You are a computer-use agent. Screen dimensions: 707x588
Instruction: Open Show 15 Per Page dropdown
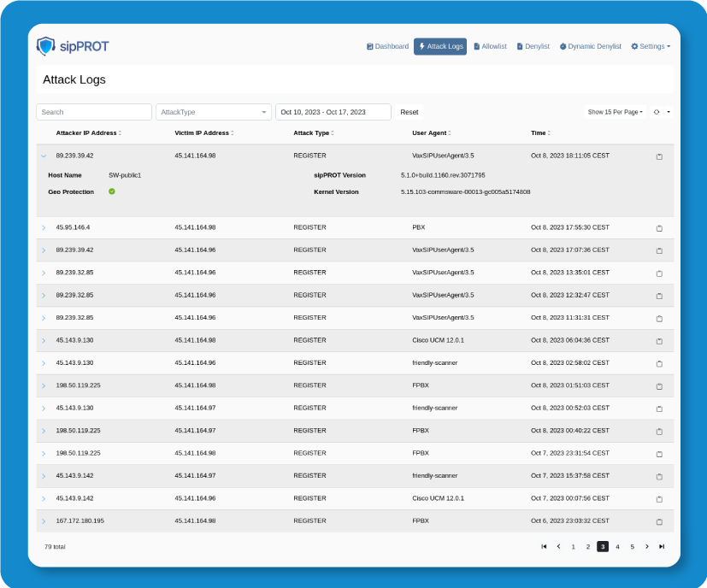(615, 112)
